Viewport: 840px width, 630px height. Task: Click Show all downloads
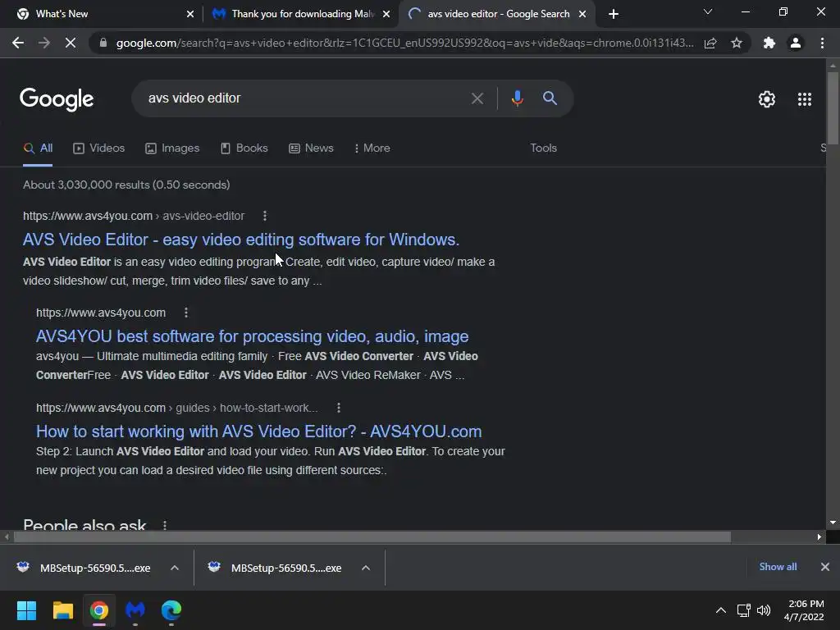pyautogui.click(x=778, y=567)
